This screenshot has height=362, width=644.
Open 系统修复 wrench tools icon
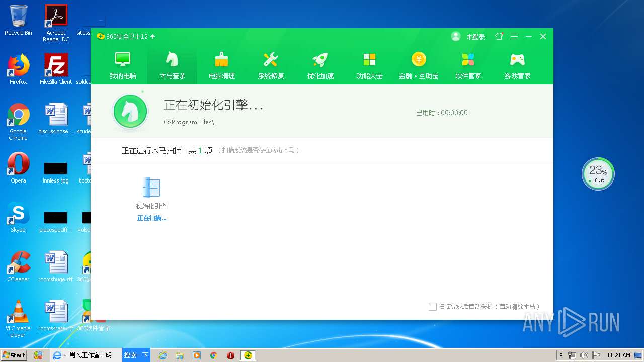271,60
